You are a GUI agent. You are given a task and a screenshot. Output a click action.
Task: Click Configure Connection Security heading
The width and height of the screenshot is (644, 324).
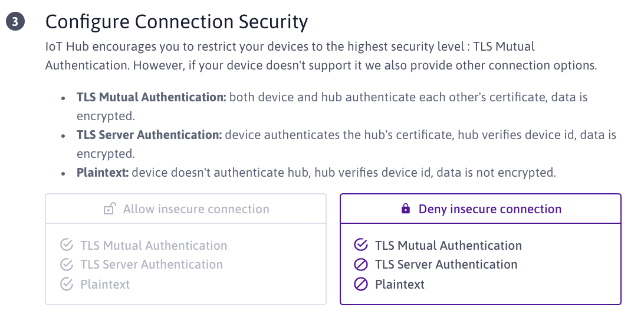coord(176,22)
